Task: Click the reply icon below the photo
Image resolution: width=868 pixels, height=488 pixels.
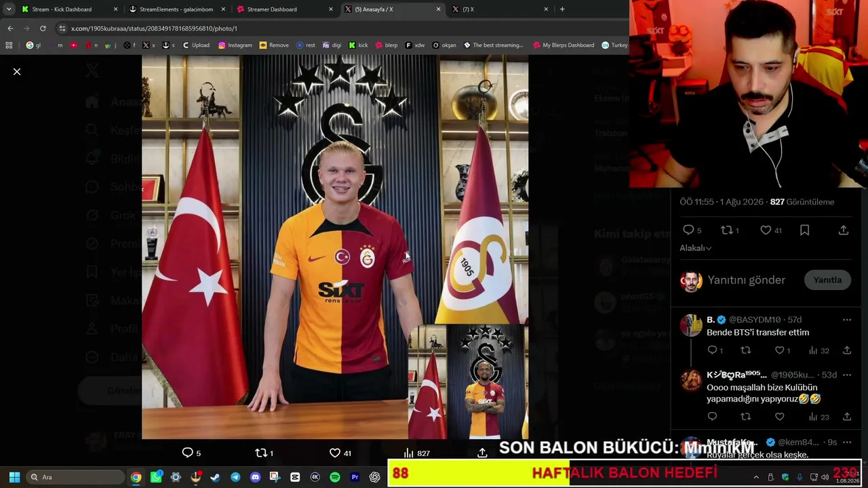Action: point(188,453)
